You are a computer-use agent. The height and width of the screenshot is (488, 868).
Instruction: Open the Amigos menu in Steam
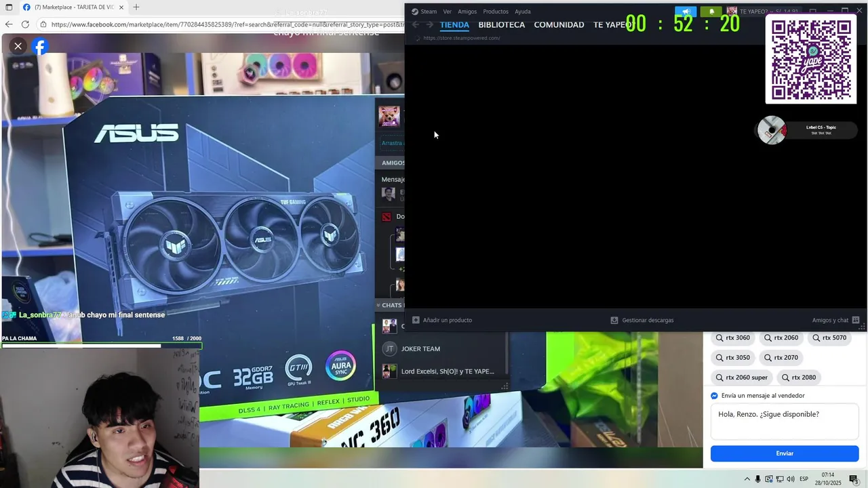coord(467,12)
